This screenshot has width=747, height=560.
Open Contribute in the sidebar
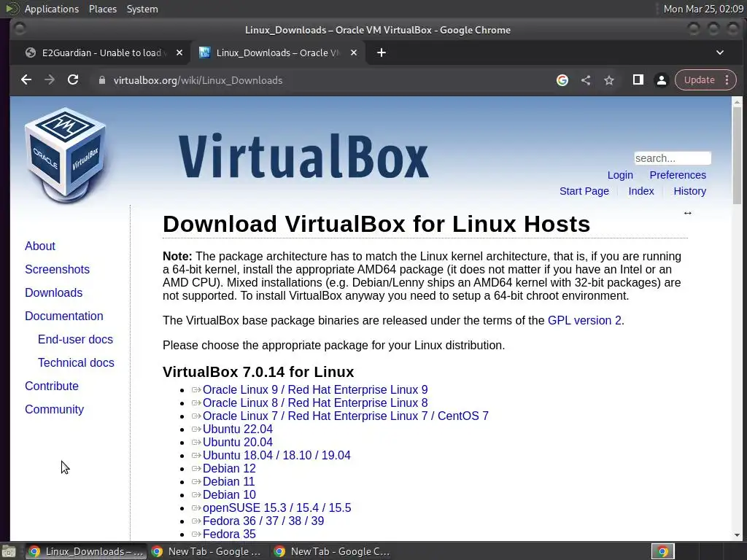click(x=52, y=386)
